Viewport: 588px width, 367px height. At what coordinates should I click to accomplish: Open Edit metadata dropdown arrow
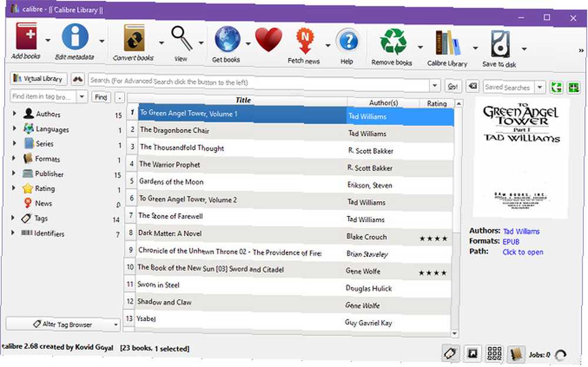102,41
